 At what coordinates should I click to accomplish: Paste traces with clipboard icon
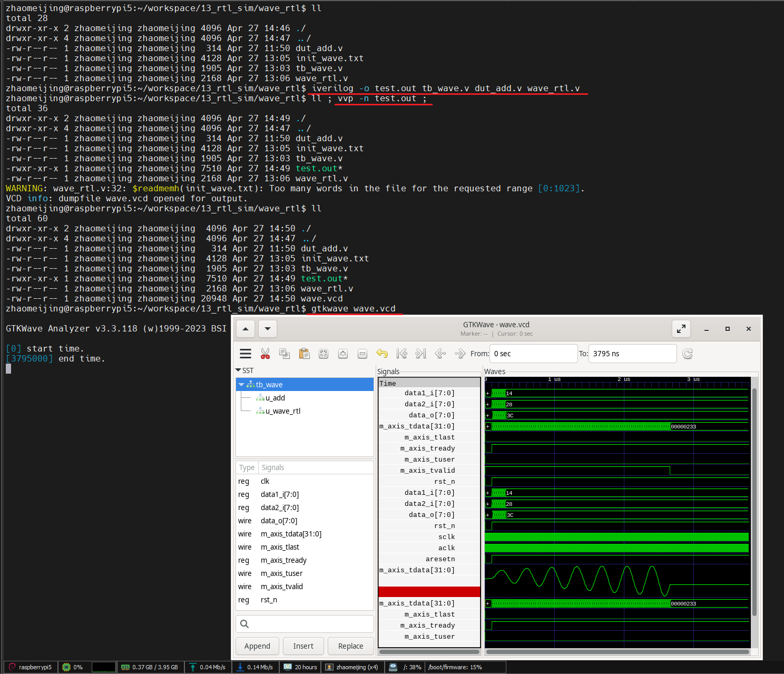pos(304,354)
